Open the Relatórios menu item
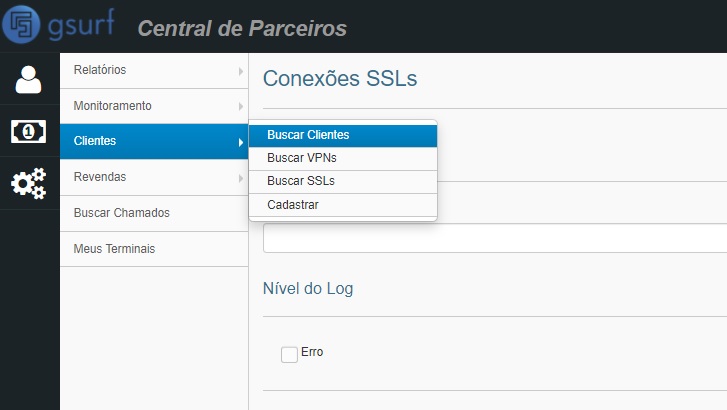The width and height of the screenshot is (727, 410). 100,70
